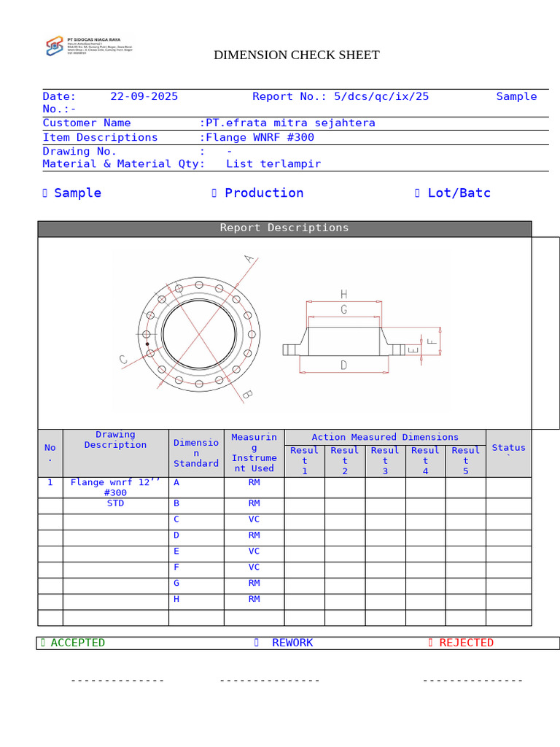Screen dimensions: 560x747
Task: Click the empty Status cell for row A
Action: coord(509,488)
